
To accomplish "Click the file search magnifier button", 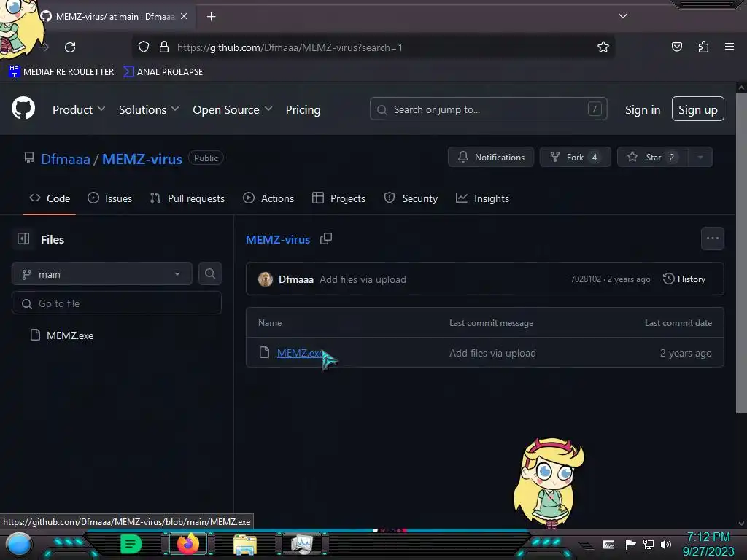I will click(210, 274).
